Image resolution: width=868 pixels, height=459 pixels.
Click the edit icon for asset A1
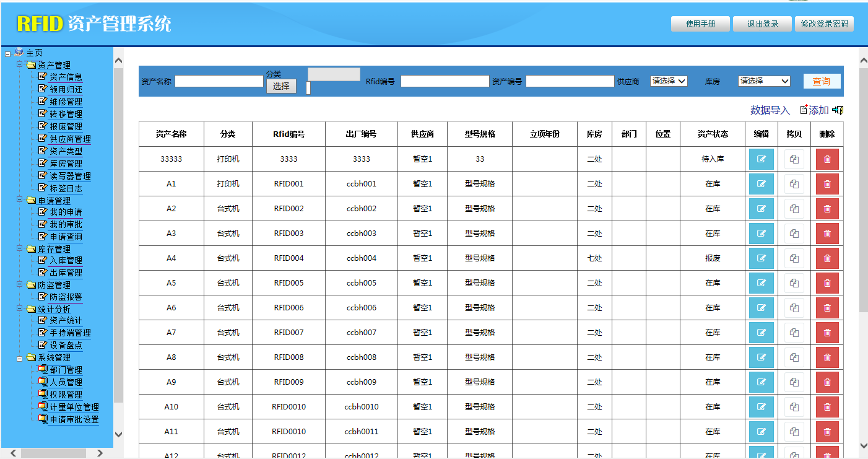761,184
